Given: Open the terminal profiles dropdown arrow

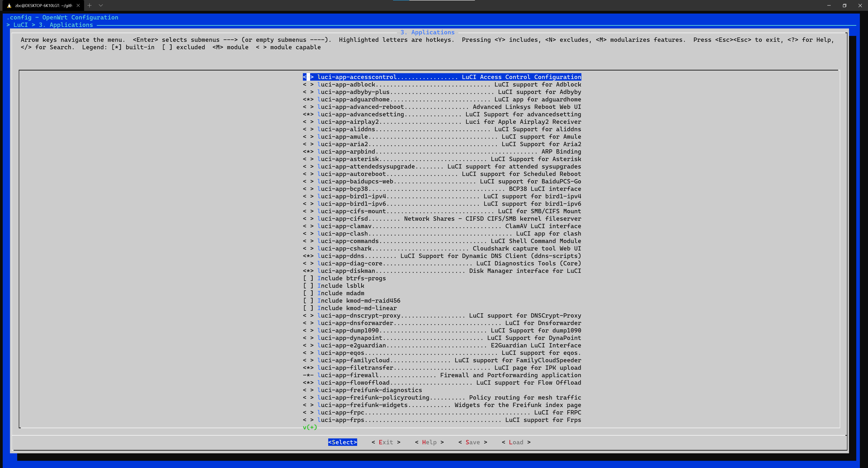Looking at the screenshot, I should click(x=101, y=5).
